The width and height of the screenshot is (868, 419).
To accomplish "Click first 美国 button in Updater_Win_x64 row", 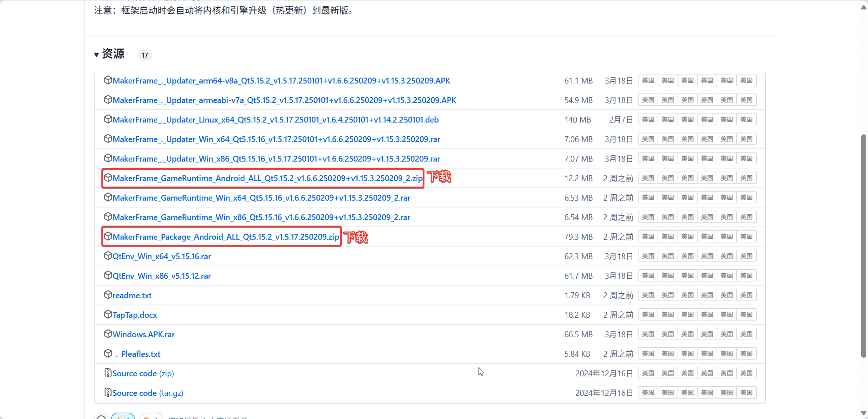I will 648,139.
